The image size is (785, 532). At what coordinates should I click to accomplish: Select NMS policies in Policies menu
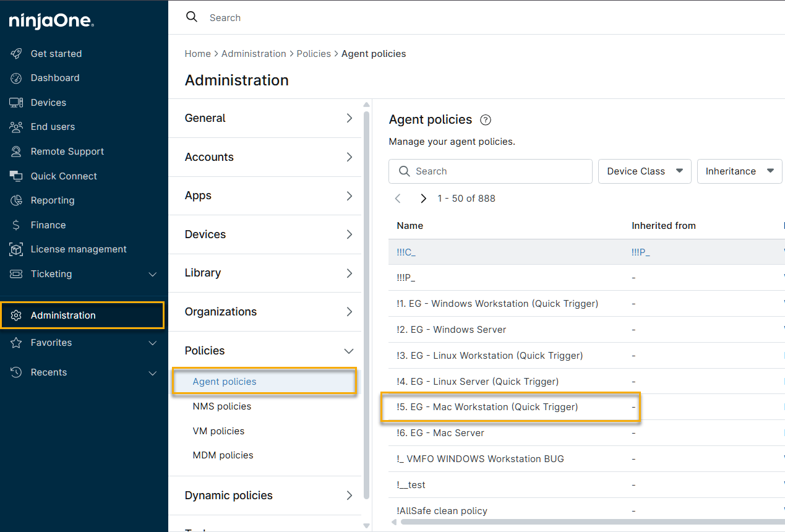click(x=222, y=406)
